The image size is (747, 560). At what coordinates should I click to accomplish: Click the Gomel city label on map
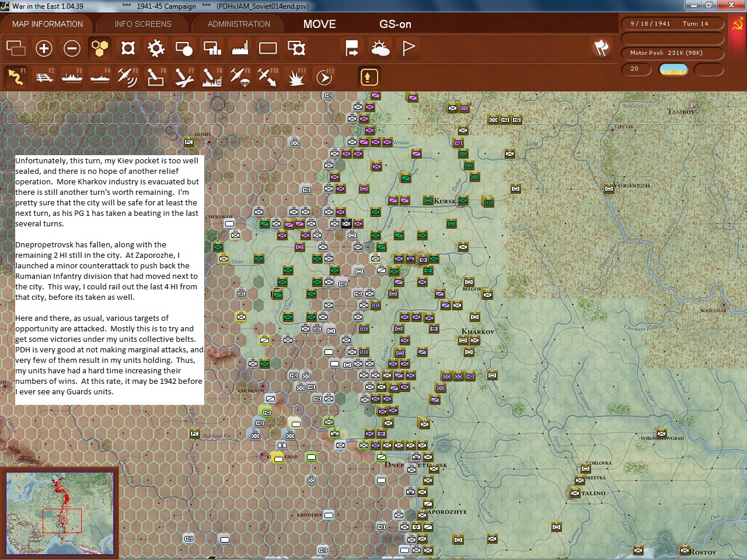coord(203,134)
